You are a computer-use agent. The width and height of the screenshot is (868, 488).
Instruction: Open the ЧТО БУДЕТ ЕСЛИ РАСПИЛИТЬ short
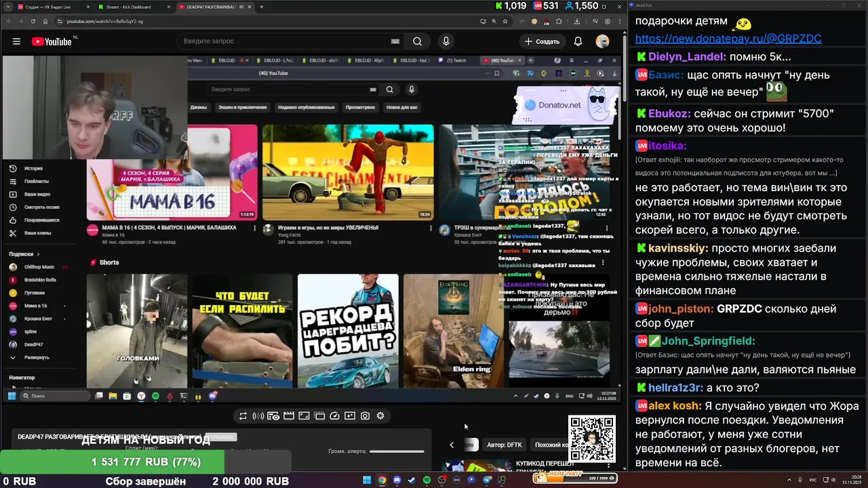[x=242, y=331]
